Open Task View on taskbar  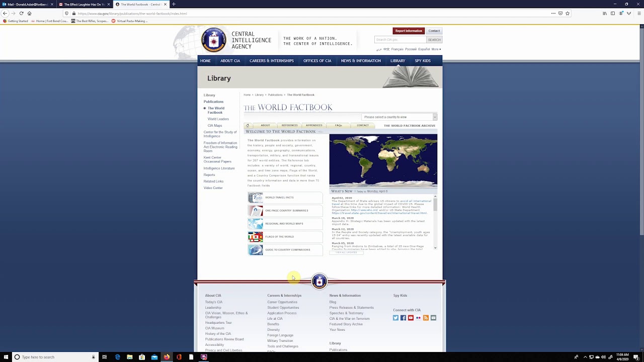coord(105,357)
